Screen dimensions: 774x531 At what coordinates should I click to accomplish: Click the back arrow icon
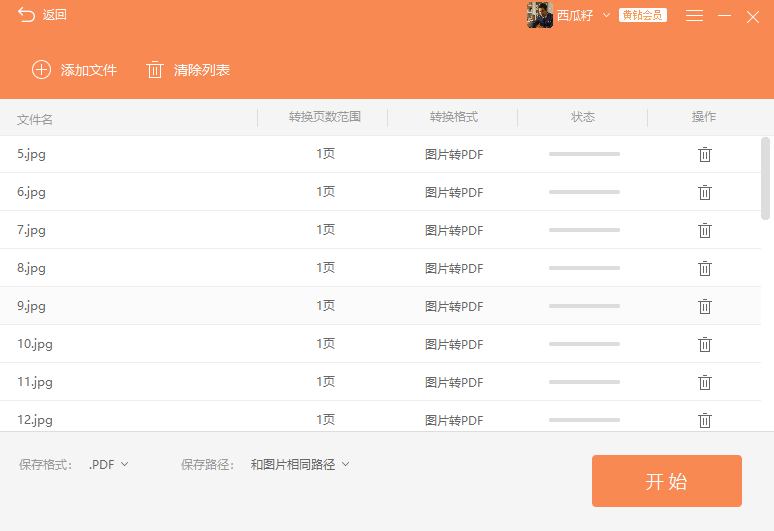pos(26,15)
